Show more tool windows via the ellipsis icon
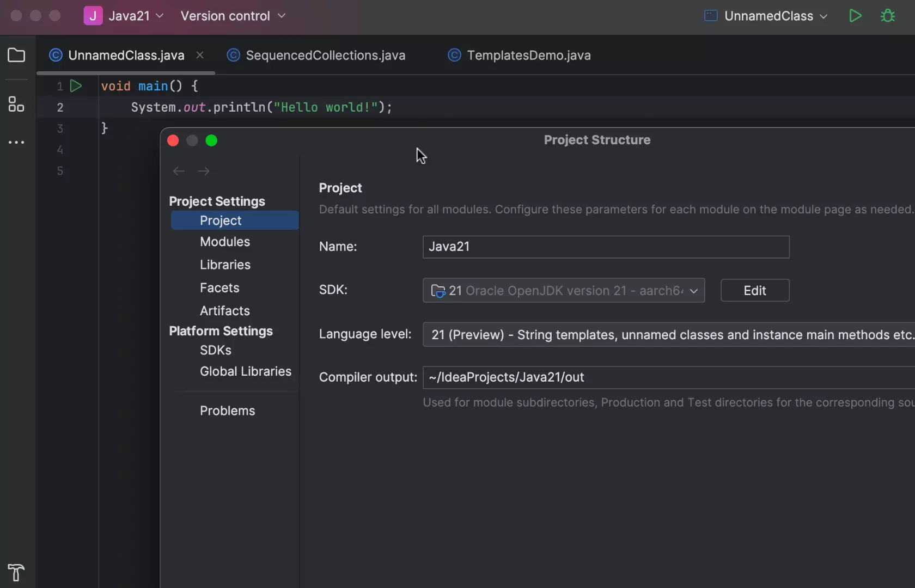The width and height of the screenshot is (915, 588). [16, 142]
